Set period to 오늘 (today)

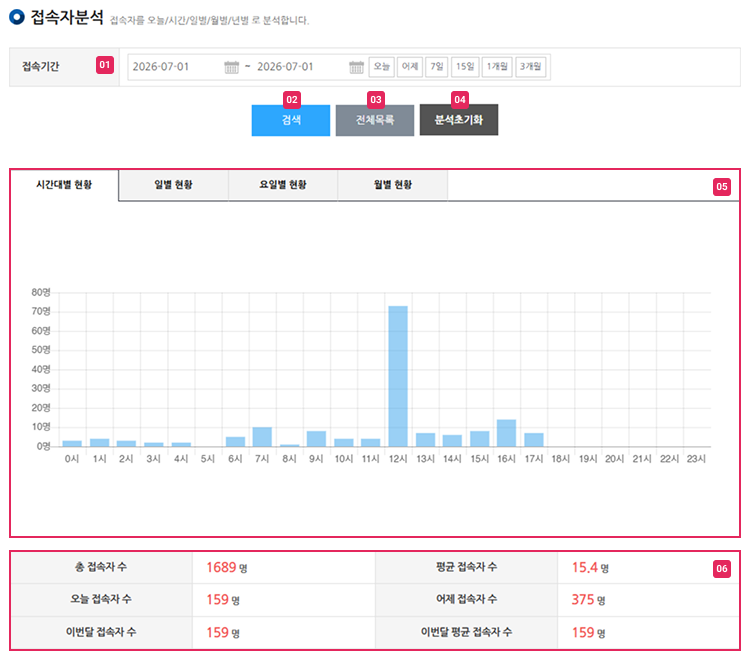click(x=381, y=66)
